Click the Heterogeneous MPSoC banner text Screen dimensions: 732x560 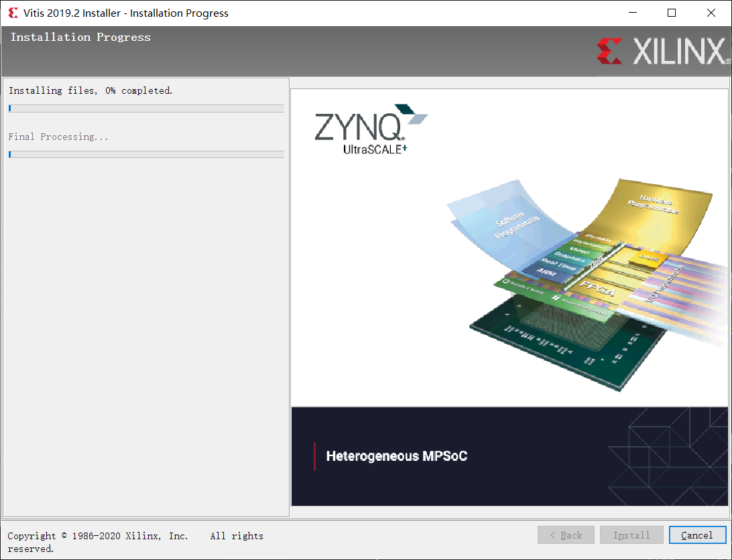pyautogui.click(x=397, y=456)
